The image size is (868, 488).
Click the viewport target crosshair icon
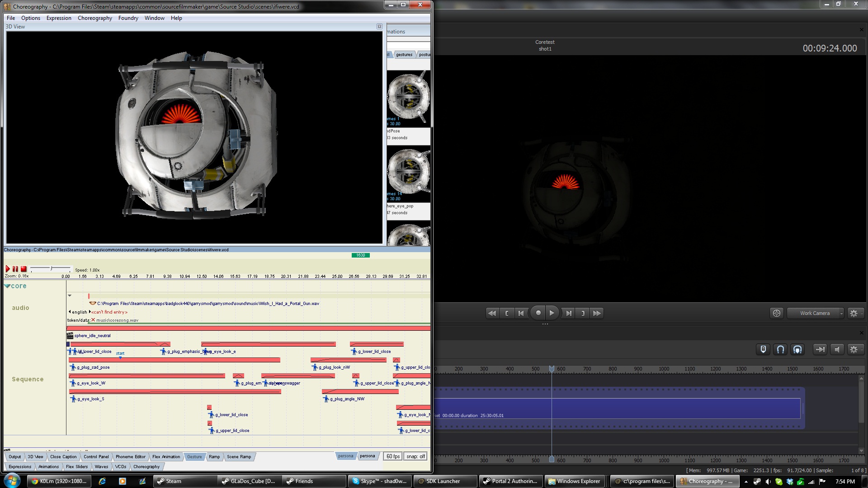pyautogui.click(x=776, y=313)
